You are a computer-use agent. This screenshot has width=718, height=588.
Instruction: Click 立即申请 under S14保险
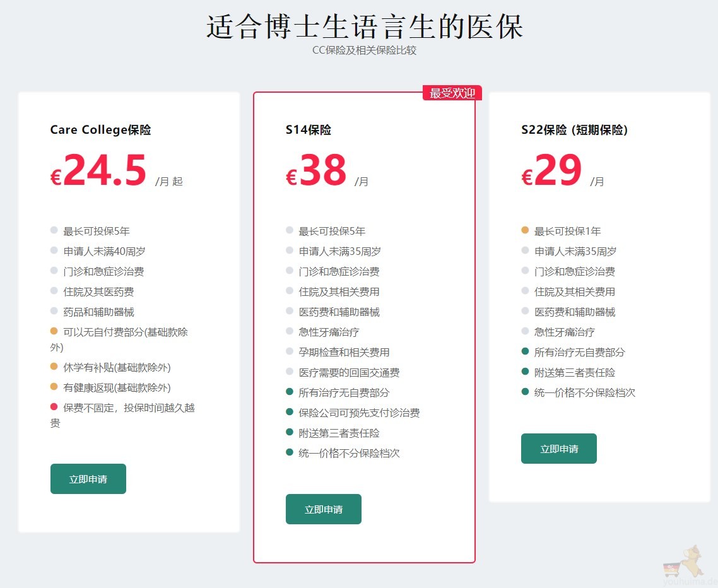pos(323,509)
